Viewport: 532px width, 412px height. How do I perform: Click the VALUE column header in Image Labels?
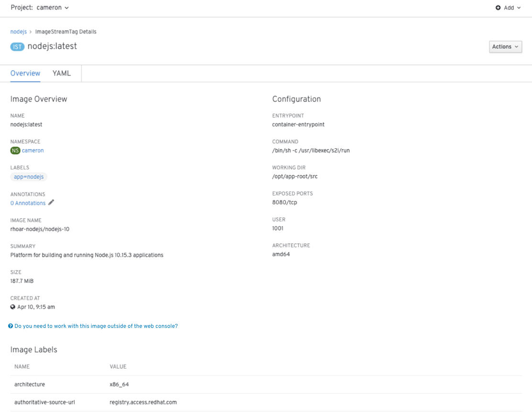click(118, 367)
